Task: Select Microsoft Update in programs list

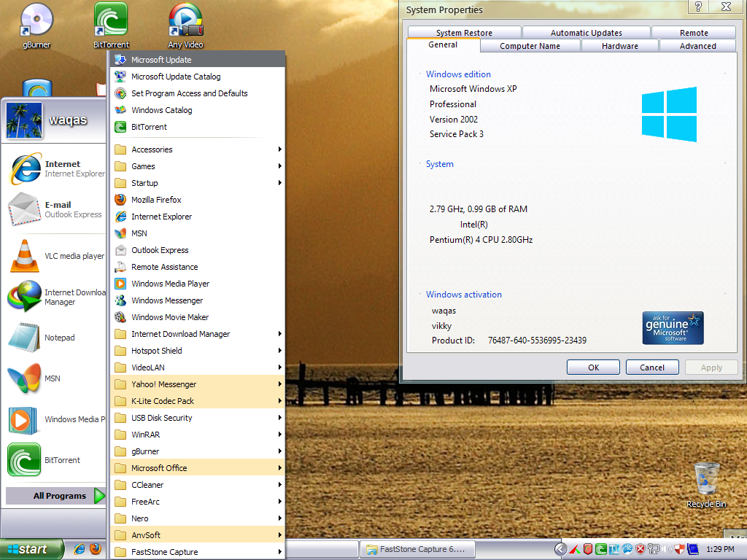Action: click(198, 60)
